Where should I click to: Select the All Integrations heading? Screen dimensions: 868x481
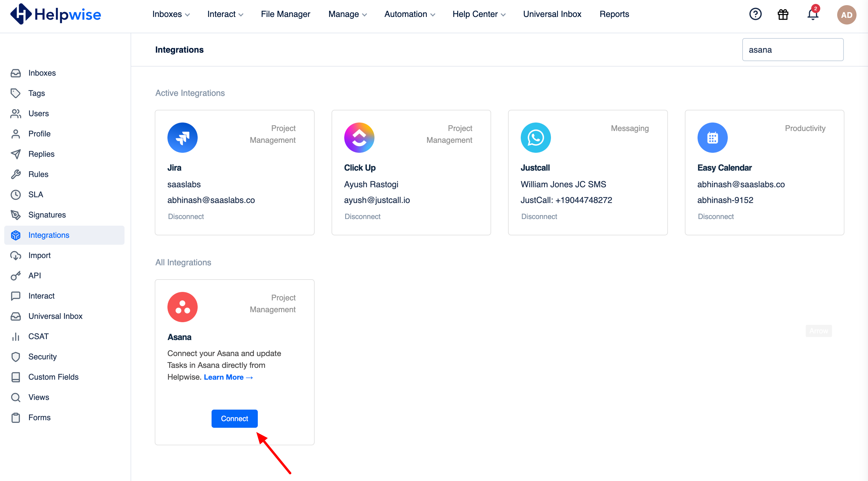(x=183, y=262)
